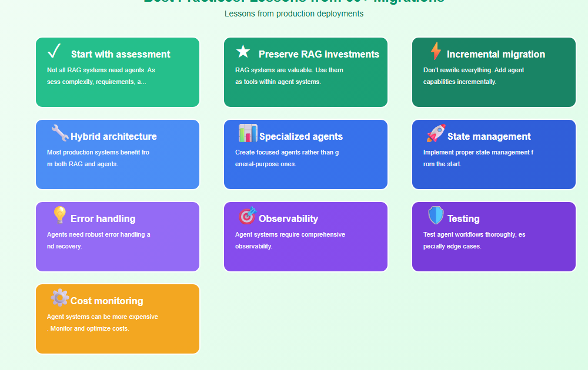Click the Testing card description about edge cases
Screen dimensions: 588x370
pos(474,240)
